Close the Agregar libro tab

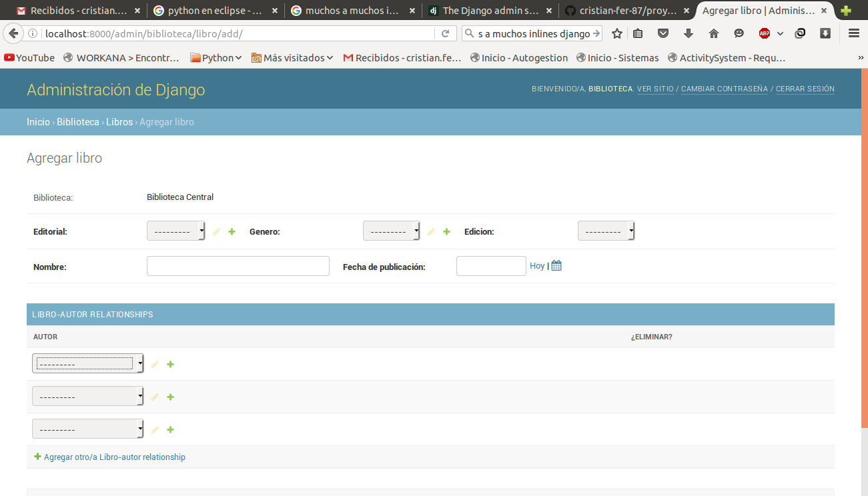[x=825, y=11]
